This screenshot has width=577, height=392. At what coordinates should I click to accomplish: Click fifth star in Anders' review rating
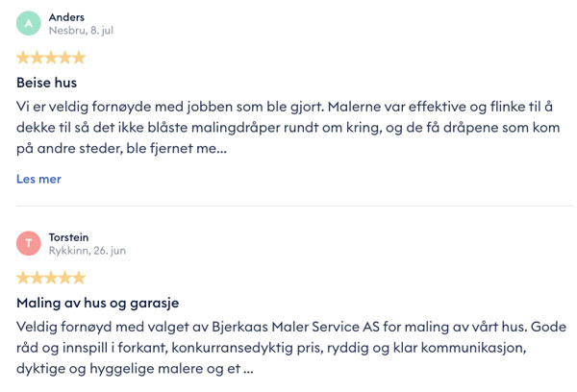pos(78,58)
